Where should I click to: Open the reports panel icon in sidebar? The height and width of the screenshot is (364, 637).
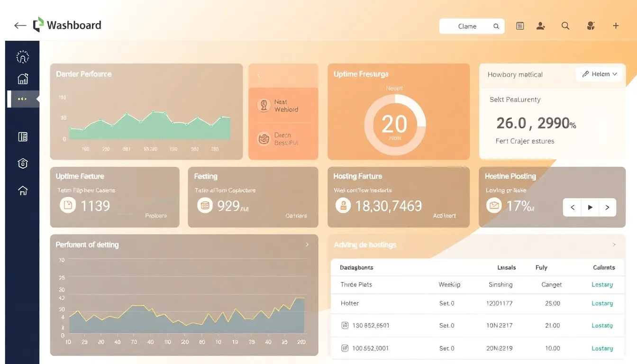[22, 136]
